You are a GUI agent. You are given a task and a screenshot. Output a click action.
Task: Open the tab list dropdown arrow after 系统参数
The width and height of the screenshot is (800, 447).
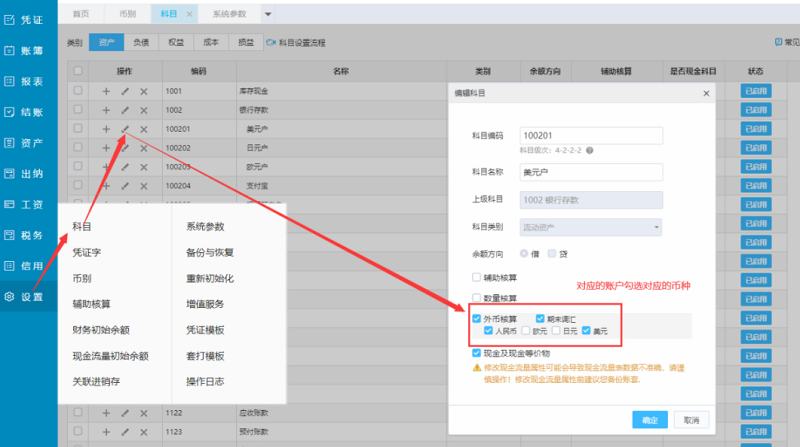[x=267, y=14]
